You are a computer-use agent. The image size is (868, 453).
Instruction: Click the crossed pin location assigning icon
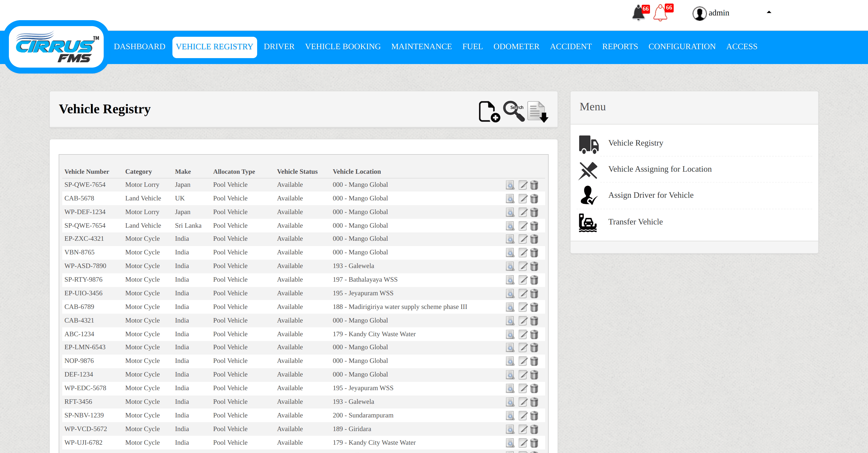click(588, 171)
